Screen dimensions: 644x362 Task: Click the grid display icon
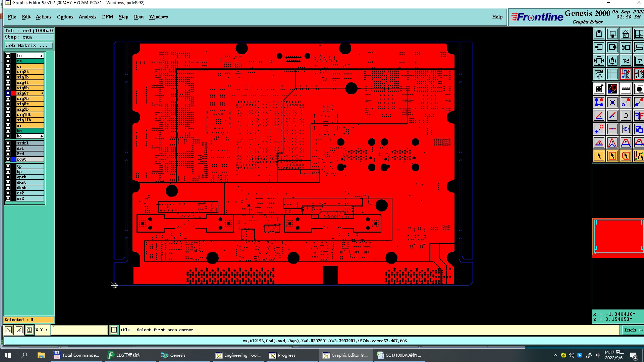tap(612, 74)
